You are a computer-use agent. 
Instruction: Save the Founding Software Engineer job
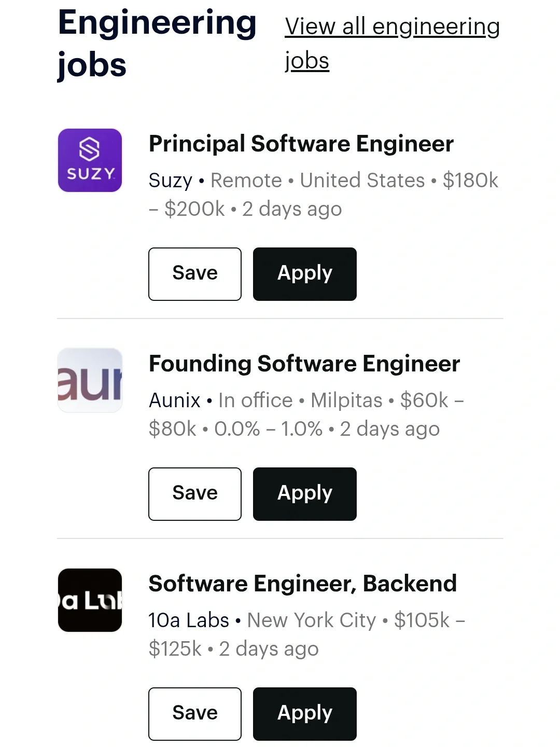coord(195,494)
